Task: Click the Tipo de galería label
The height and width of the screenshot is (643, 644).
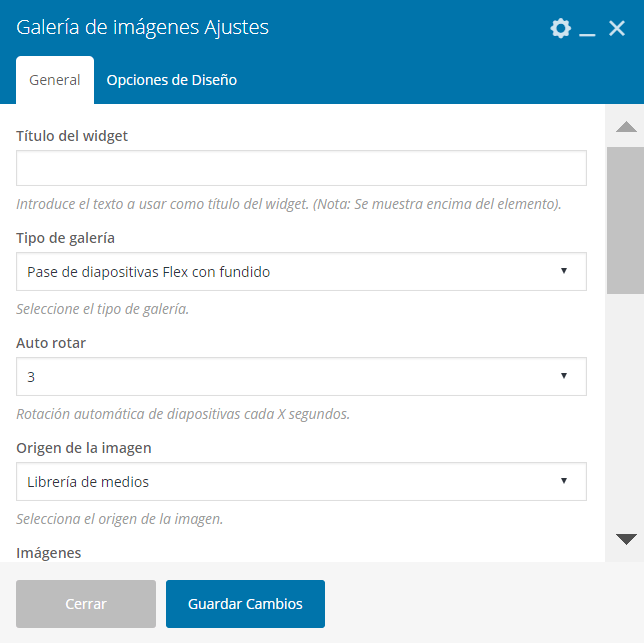Action: [x=66, y=238]
